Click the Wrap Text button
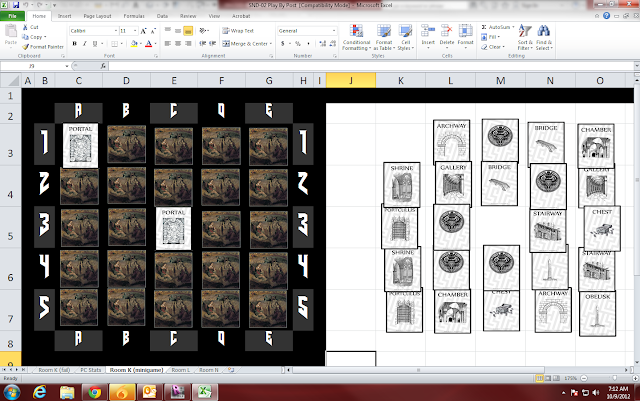The image size is (640, 401). point(238,31)
